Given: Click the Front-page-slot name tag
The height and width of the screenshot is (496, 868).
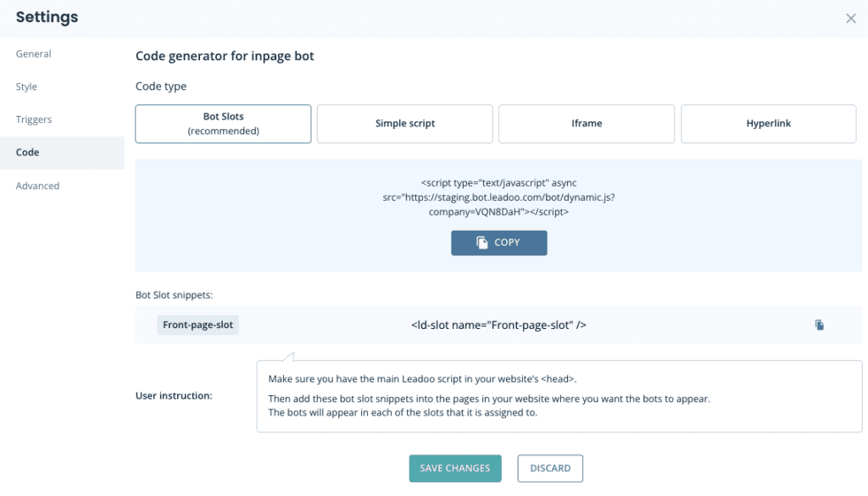Looking at the screenshot, I should coord(198,325).
